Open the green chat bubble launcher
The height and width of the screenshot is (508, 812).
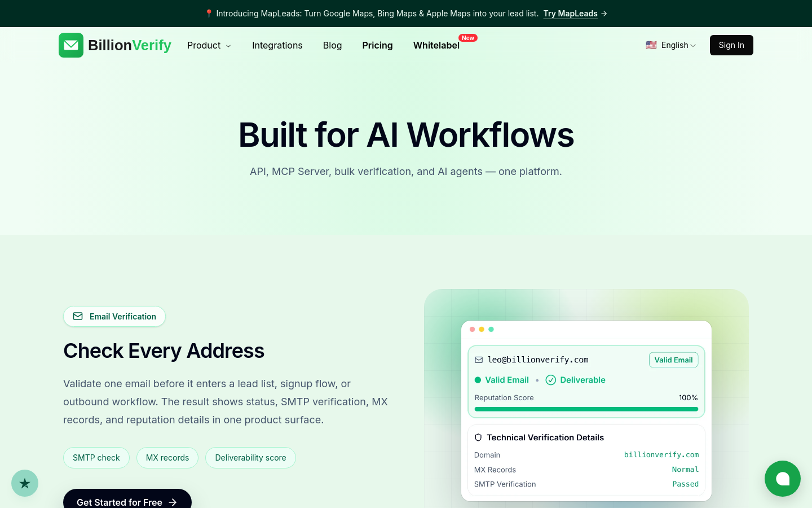pos(783,479)
